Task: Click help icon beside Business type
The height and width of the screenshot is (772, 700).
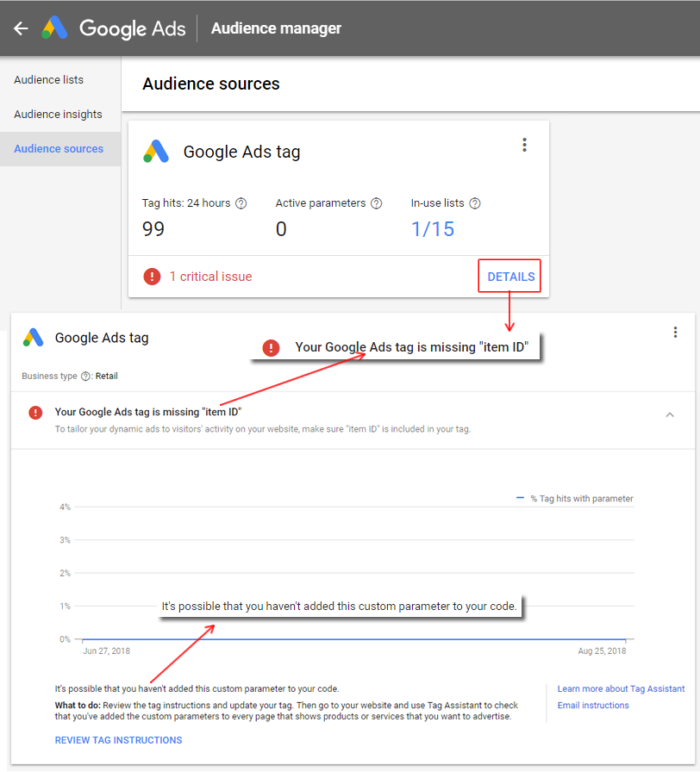Action: (85, 377)
